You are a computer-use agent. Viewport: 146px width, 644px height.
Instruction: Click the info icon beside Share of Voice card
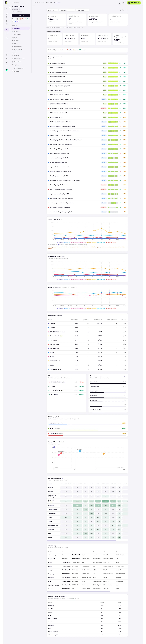click(120, 16)
